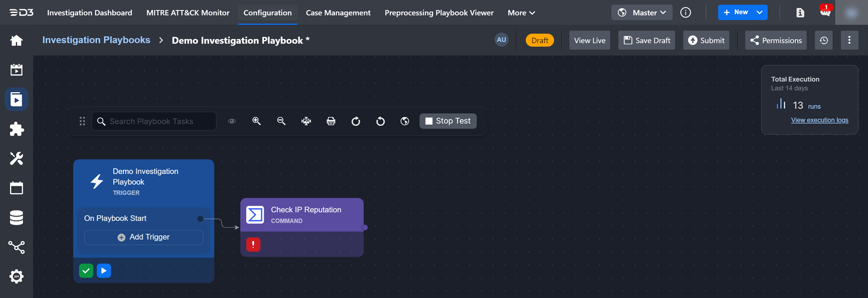Open the database stack sidebar icon

coord(16,218)
